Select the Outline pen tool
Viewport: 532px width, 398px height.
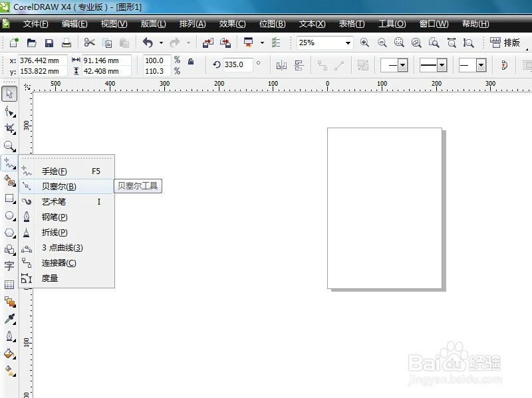[x=9, y=336]
